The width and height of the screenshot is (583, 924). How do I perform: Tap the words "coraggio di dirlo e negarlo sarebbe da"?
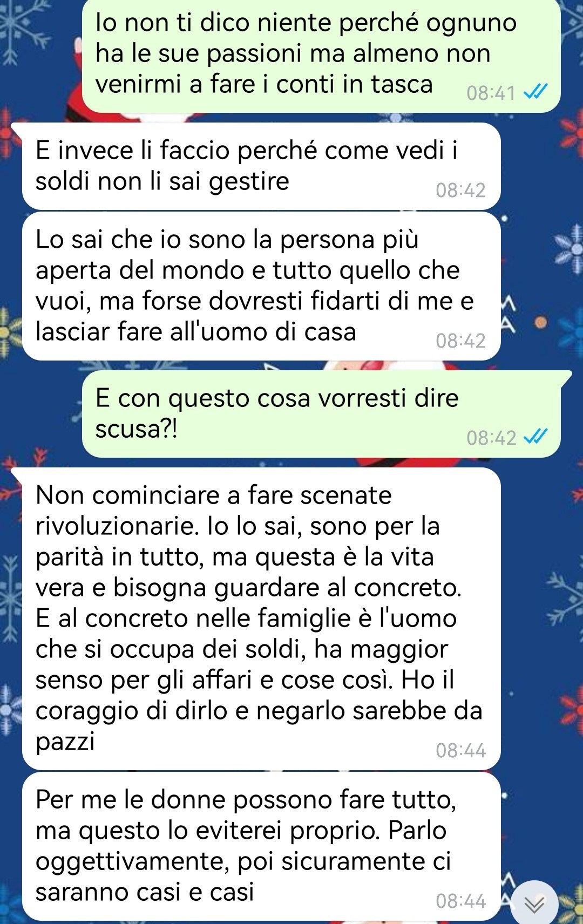pos(259,711)
